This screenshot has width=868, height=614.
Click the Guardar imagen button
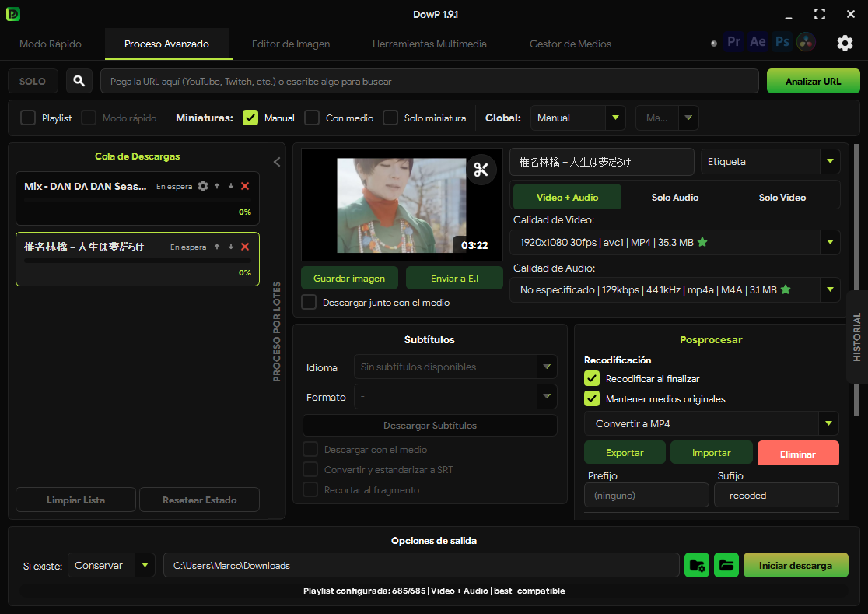tap(349, 278)
